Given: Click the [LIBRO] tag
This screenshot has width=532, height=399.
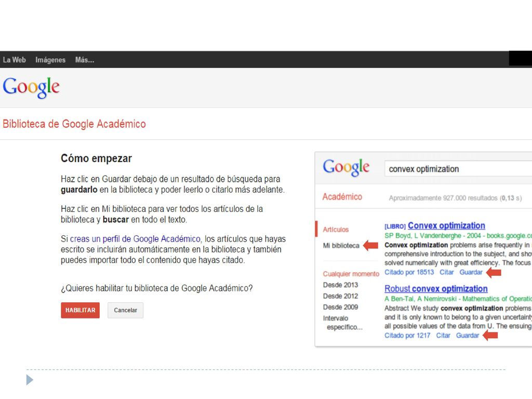Looking at the screenshot, I should pos(395,227).
